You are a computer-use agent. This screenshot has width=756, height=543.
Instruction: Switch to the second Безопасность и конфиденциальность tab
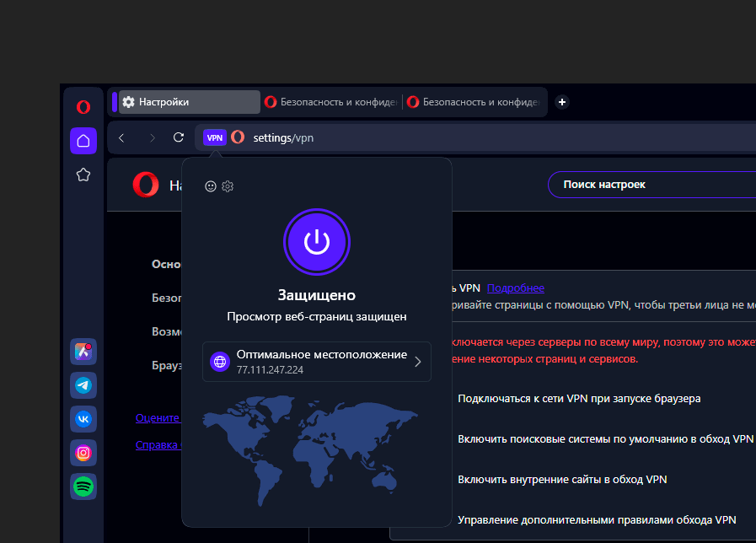coord(474,102)
